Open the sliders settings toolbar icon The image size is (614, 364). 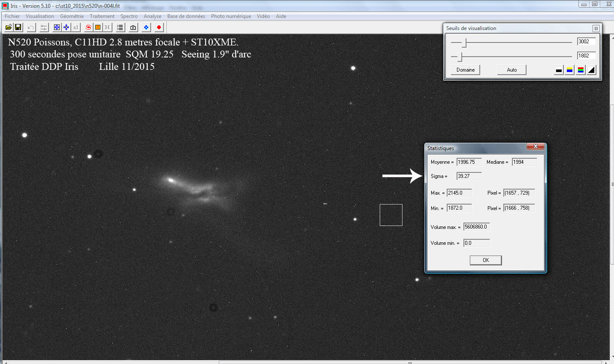point(44,27)
